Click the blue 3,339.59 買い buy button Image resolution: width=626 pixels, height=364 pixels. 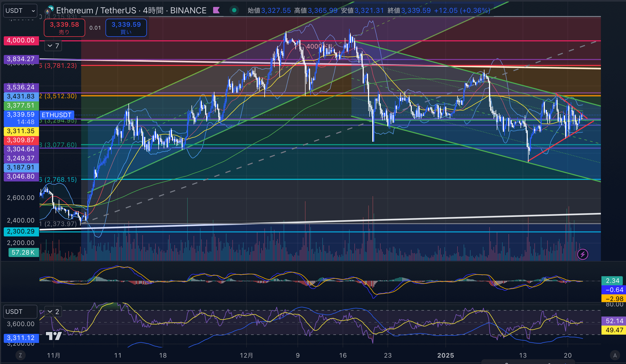point(126,28)
